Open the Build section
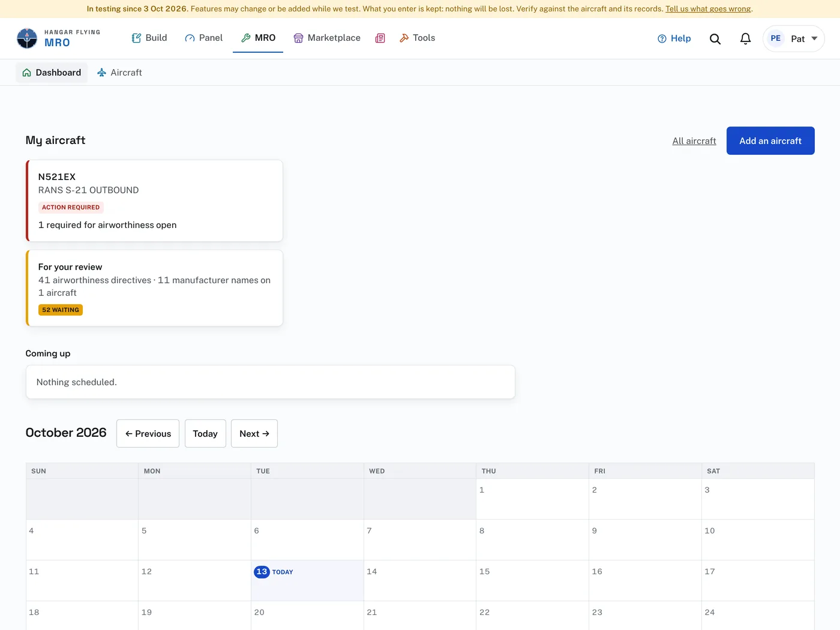The height and width of the screenshot is (630, 840). tap(149, 38)
